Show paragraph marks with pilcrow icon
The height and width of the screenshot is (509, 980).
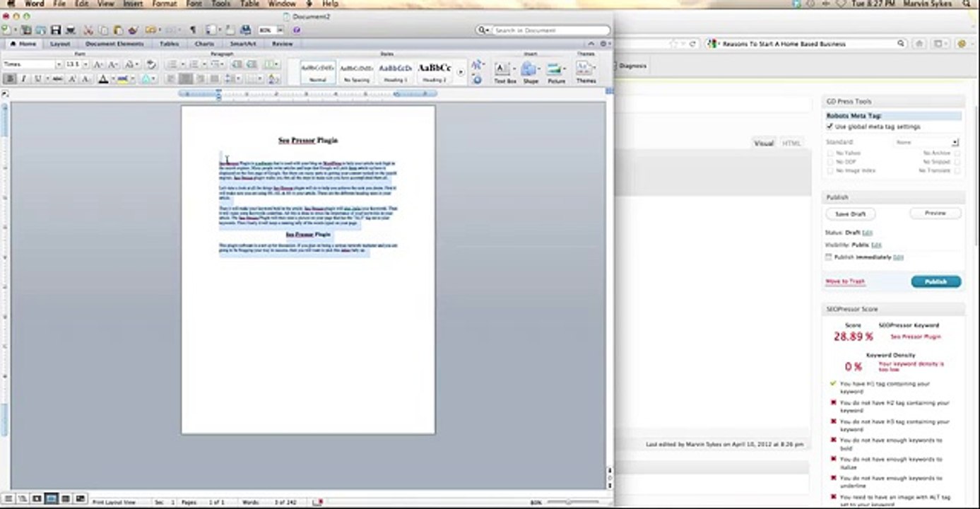[192, 30]
